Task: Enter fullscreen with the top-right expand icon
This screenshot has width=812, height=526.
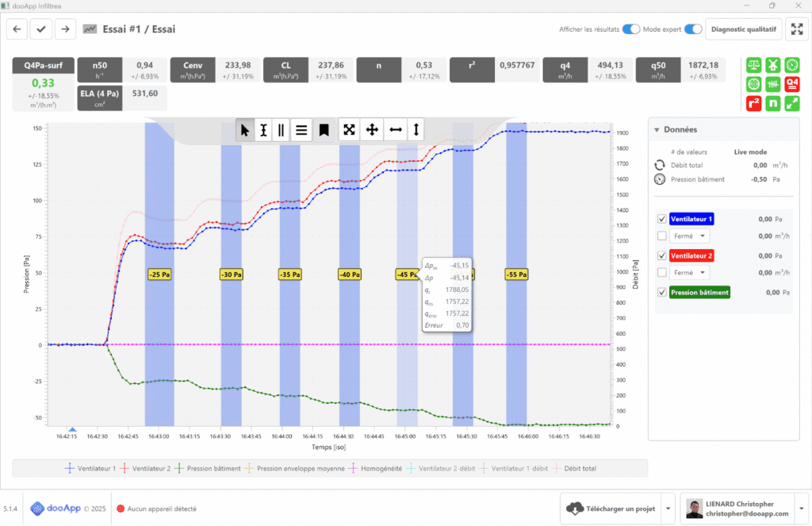Action: pyautogui.click(x=796, y=29)
